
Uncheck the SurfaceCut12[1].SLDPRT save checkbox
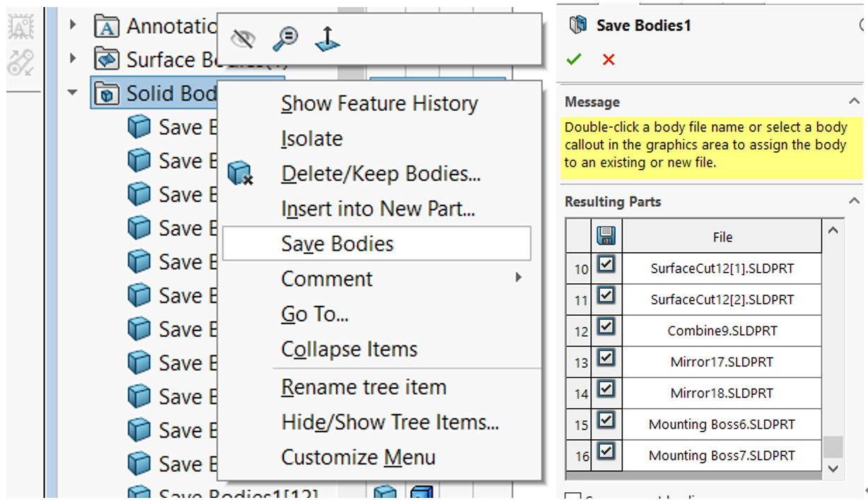click(606, 266)
